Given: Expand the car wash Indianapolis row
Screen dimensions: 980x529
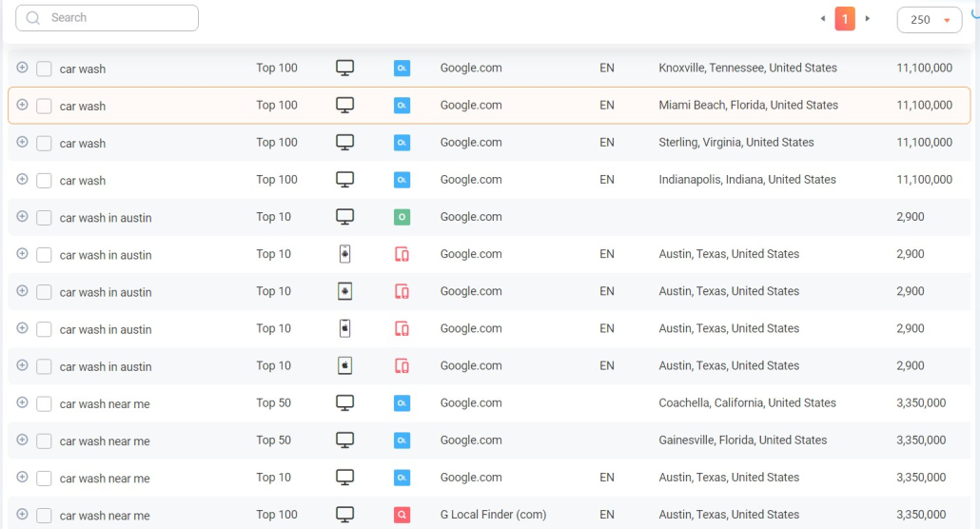Looking at the screenshot, I should 22,179.
